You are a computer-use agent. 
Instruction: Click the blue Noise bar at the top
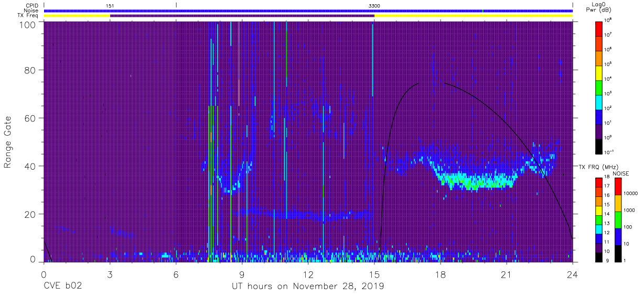point(308,10)
